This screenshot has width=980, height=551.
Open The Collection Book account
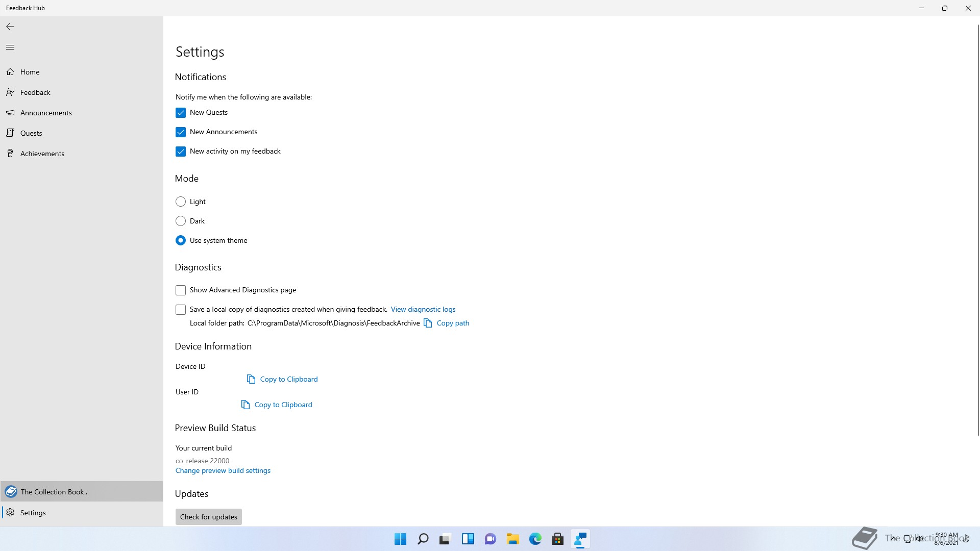(x=82, y=492)
